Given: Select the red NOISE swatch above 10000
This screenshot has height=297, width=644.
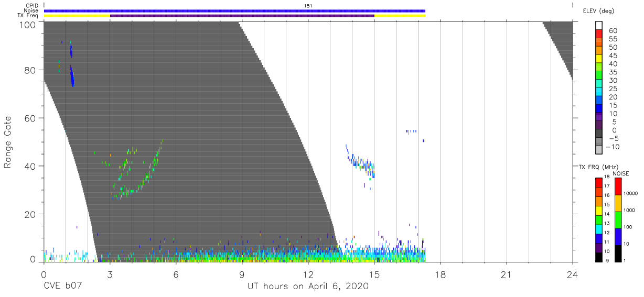Looking at the screenshot, I should click(x=618, y=186).
